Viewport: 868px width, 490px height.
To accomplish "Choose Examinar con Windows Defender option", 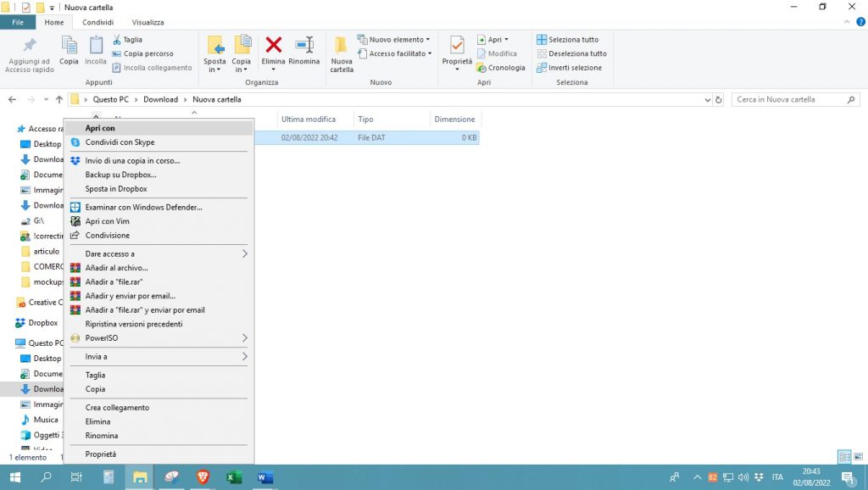I will [x=143, y=207].
